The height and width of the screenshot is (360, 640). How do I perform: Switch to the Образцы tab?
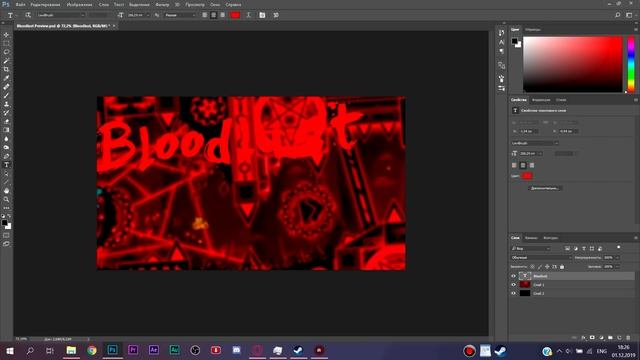click(533, 29)
